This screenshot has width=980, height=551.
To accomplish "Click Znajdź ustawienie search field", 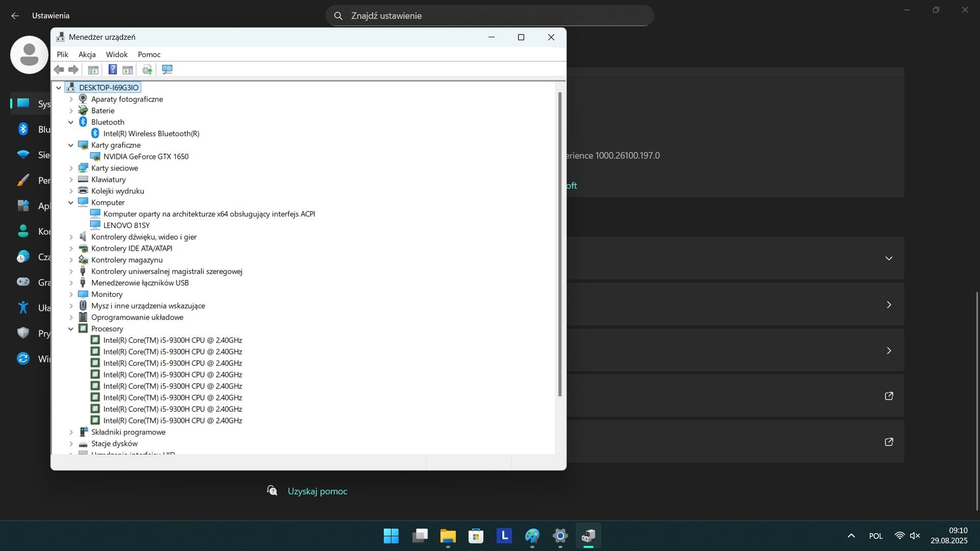I will click(x=489, y=16).
